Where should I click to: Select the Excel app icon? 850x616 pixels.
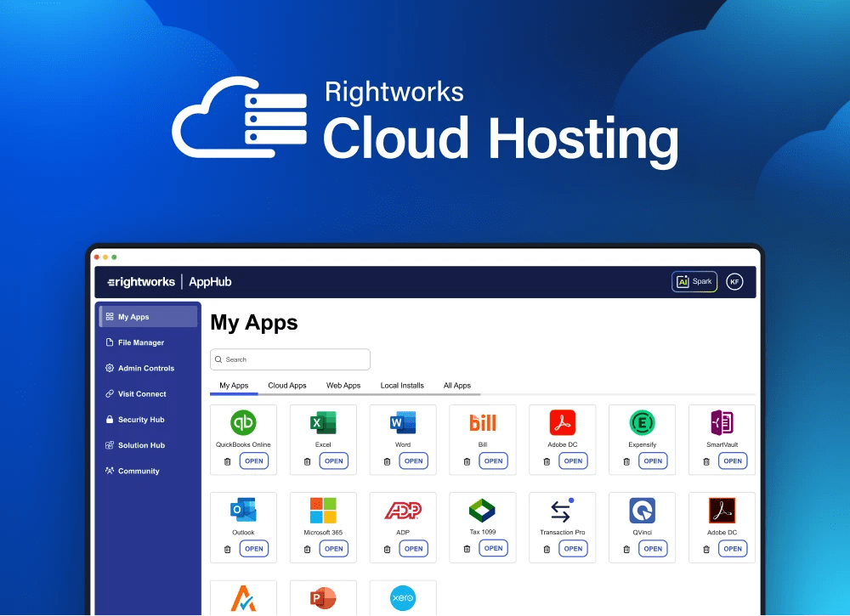(324, 422)
